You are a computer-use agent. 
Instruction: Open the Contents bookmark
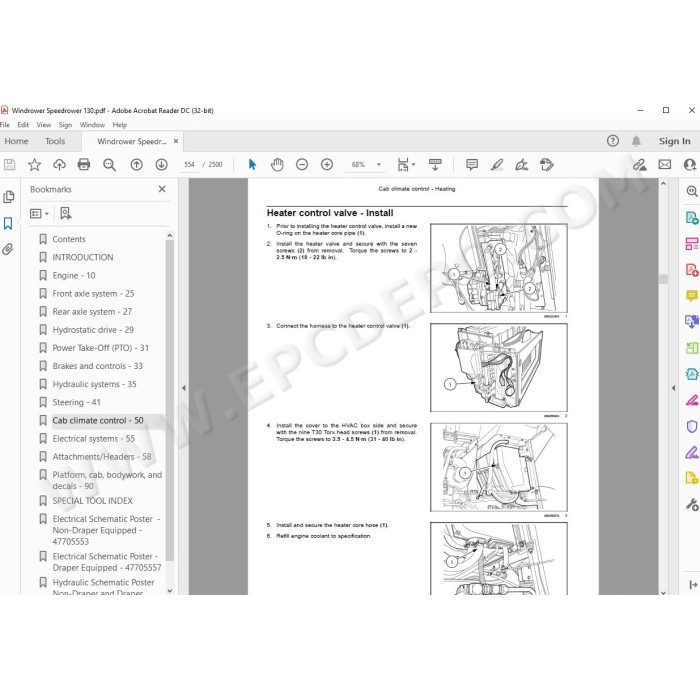(69, 239)
